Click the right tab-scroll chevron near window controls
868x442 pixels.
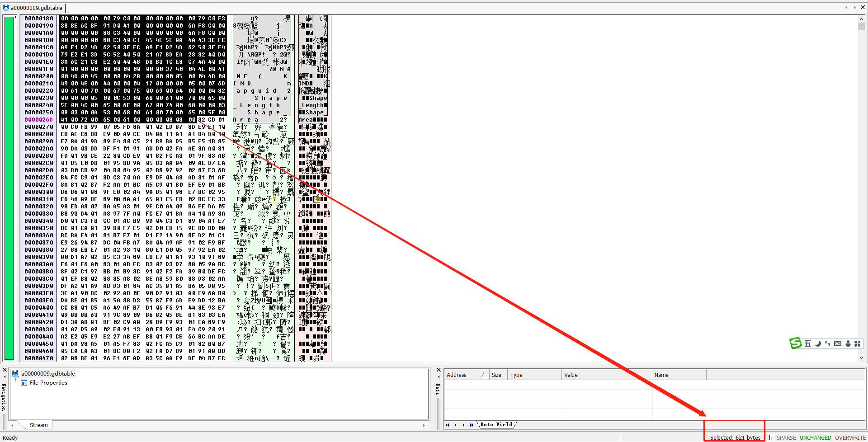(854, 8)
